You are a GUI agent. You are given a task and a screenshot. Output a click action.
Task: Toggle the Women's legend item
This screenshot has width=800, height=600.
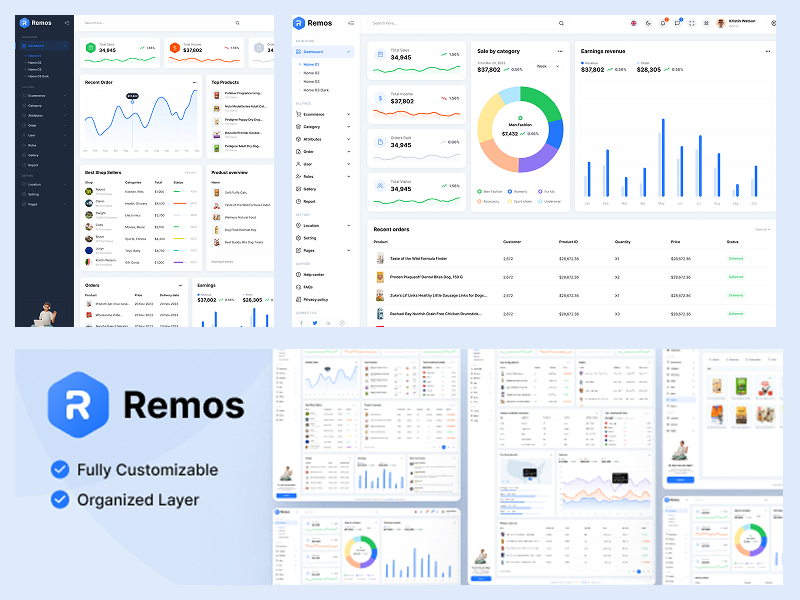pyautogui.click(x=517, y=191)
